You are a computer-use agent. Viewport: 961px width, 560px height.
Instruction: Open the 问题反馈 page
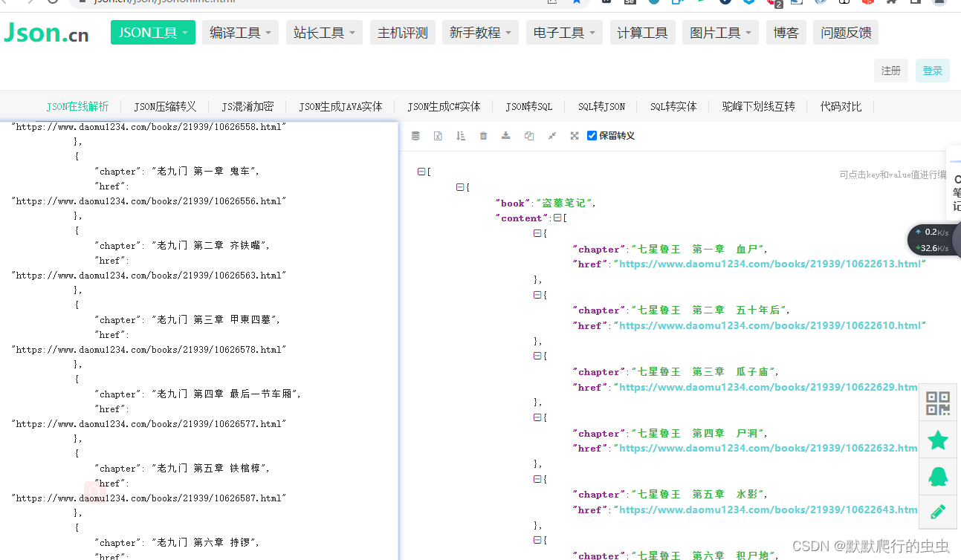pyautogui.click(x=846, y=33)
